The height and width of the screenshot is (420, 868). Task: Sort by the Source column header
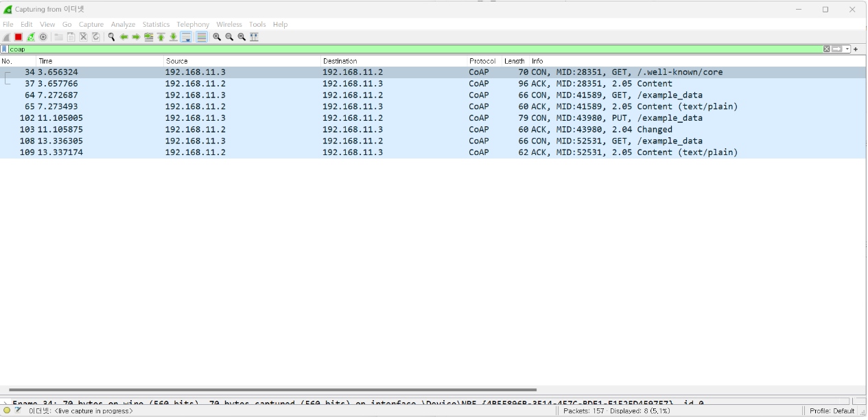(243, 61)
